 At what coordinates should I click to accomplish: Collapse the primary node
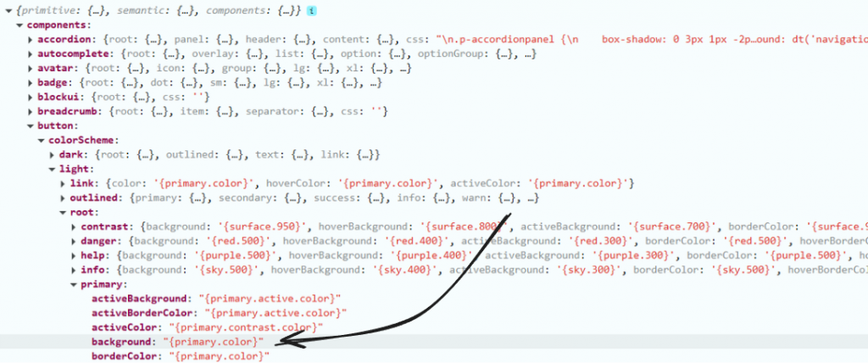click(x=74, y=284)
